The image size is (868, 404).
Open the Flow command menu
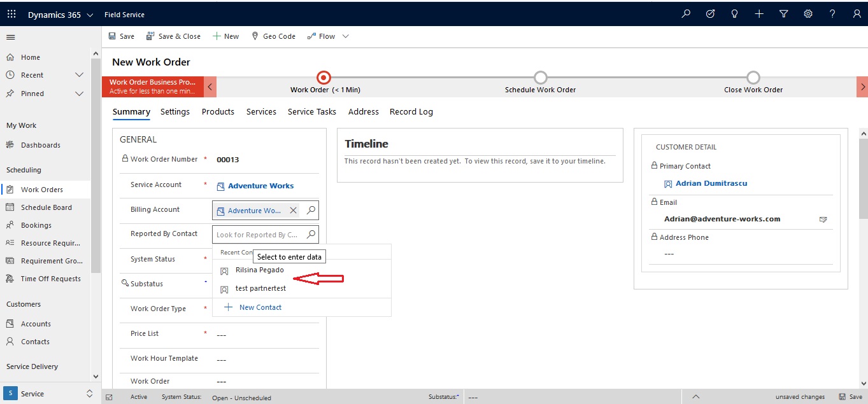tap(321, 36)
